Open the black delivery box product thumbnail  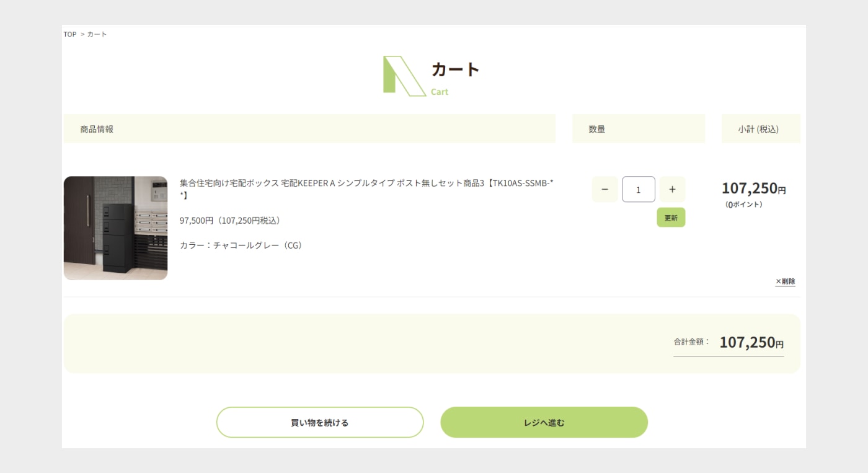click(x=115, y=228)
